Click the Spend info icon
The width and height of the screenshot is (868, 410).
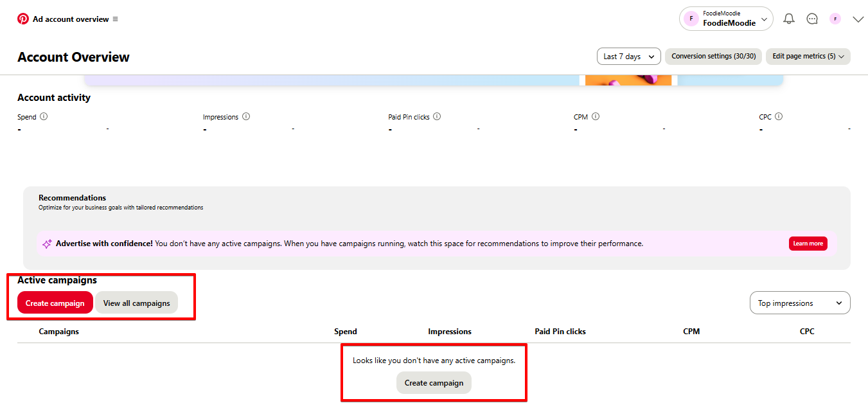point(44,117)
